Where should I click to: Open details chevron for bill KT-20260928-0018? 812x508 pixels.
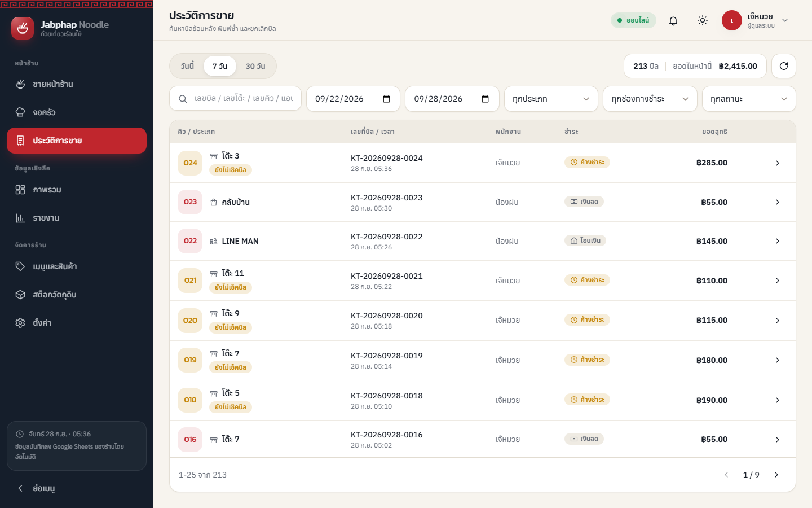tap(778, 400)
